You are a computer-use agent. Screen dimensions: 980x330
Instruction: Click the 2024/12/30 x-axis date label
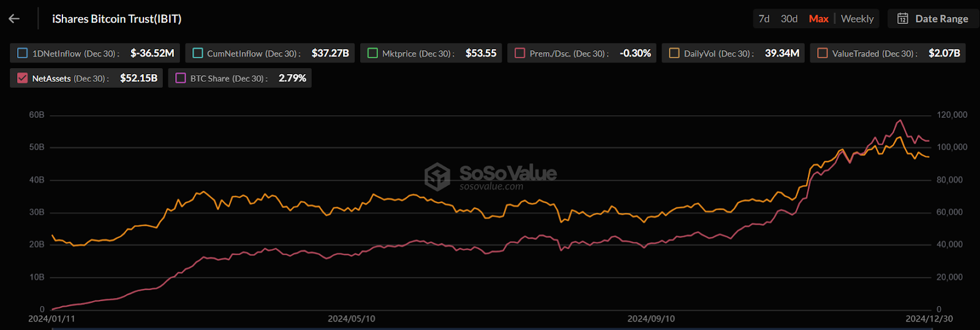pyautogui.click(x=929, y=319)
